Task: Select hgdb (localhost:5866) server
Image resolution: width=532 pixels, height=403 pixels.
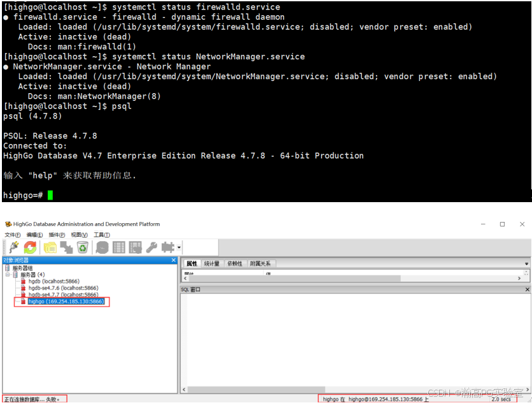Action: [54, 281]
